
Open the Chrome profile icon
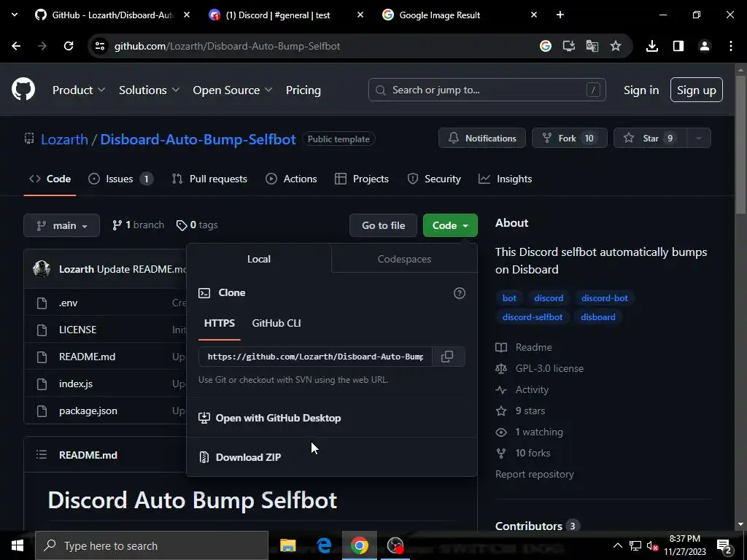705,46
